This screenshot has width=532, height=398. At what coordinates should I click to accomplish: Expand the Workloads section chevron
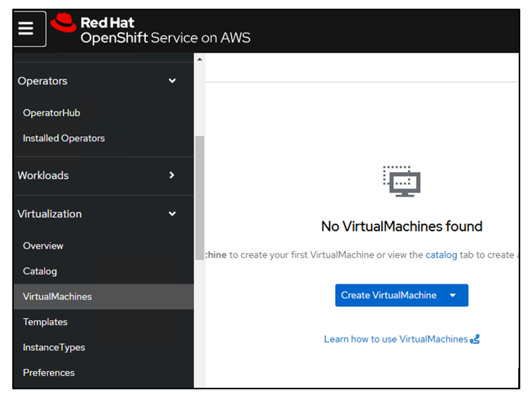pyautogui.click(x=171, y=175)
